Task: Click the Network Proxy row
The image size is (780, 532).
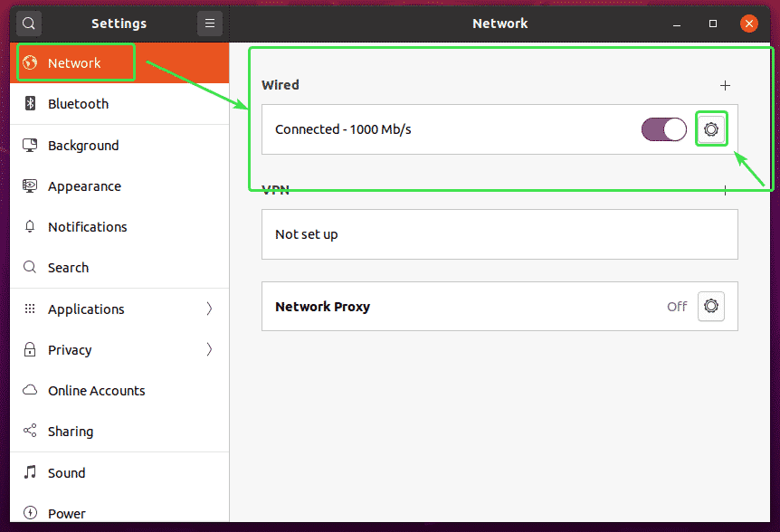Action: click(452, 307)
